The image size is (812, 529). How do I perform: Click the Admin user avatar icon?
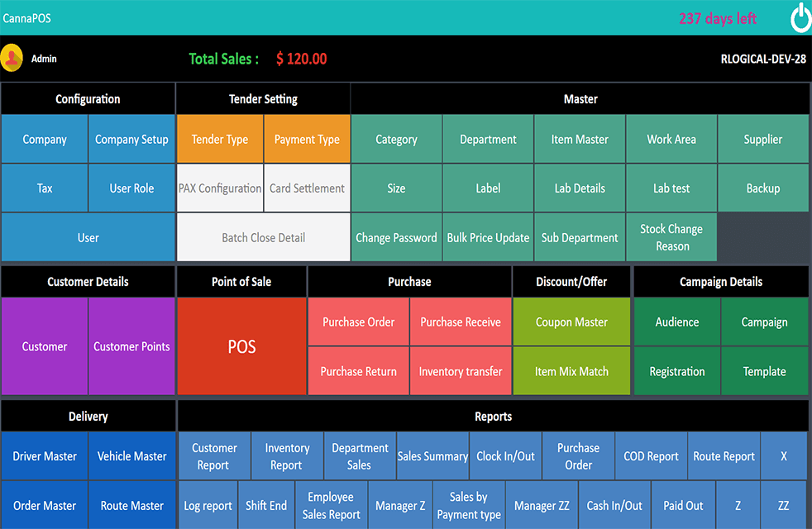click(12, 58)
